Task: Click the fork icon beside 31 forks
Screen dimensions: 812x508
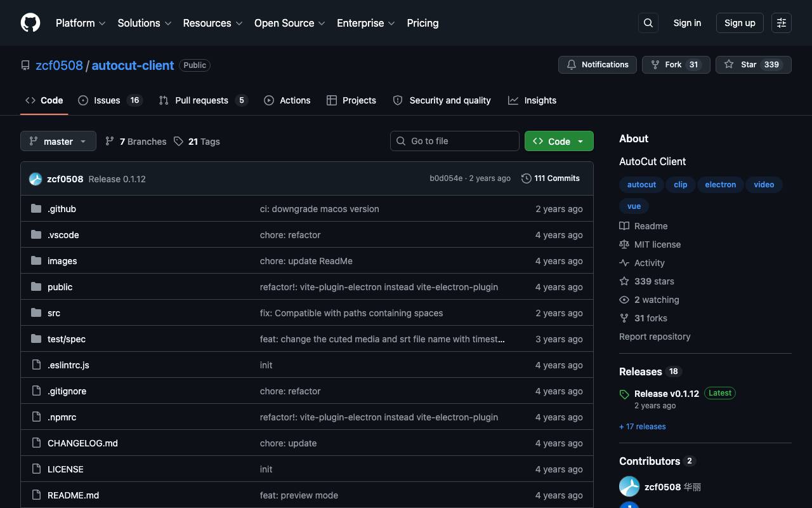Action: pyautogui.click(x=624, y=318)
